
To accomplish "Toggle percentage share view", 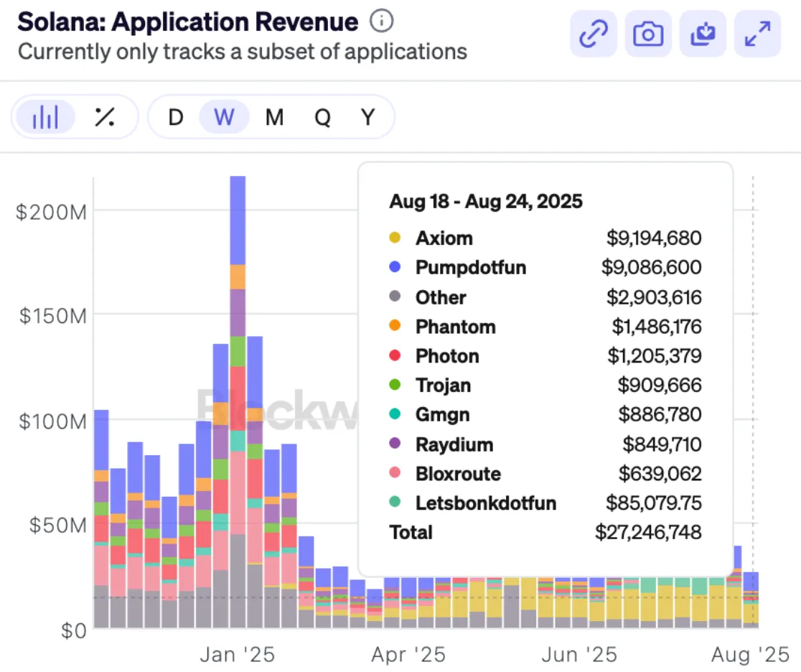I will [105, 116].
